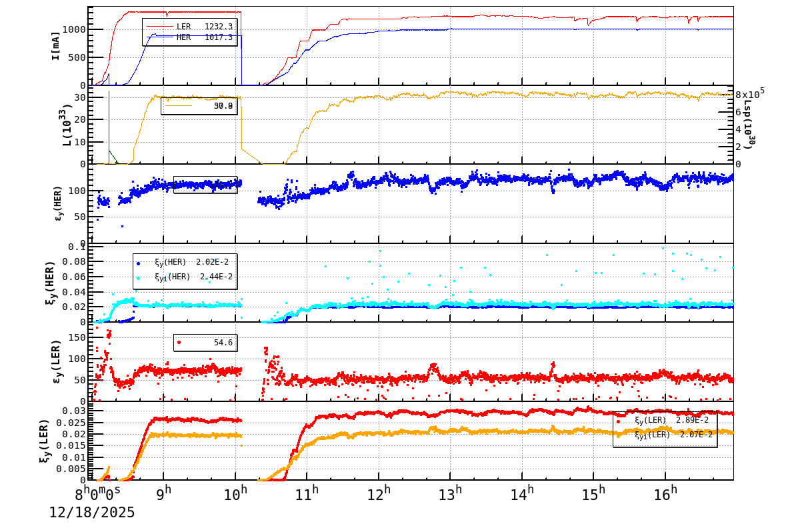Screen dimensions: 800x532
Task: Click the red 54.6 legend dot marker
Action: [x=179, y=343]
